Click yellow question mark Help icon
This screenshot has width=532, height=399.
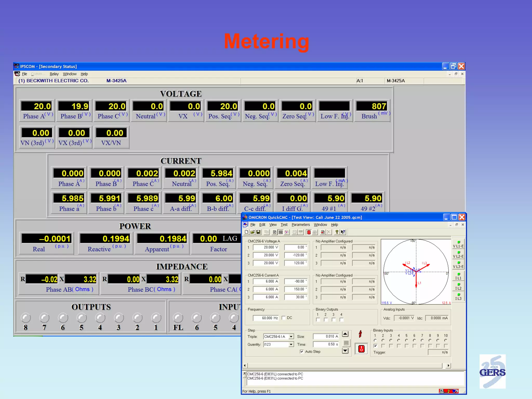pyautogui.click(x=337, y=232)
